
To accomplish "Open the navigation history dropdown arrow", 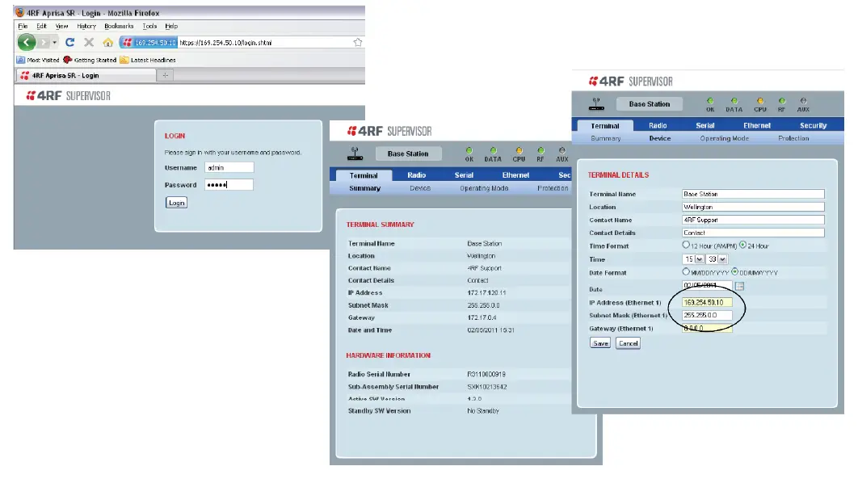I will 54,42.
